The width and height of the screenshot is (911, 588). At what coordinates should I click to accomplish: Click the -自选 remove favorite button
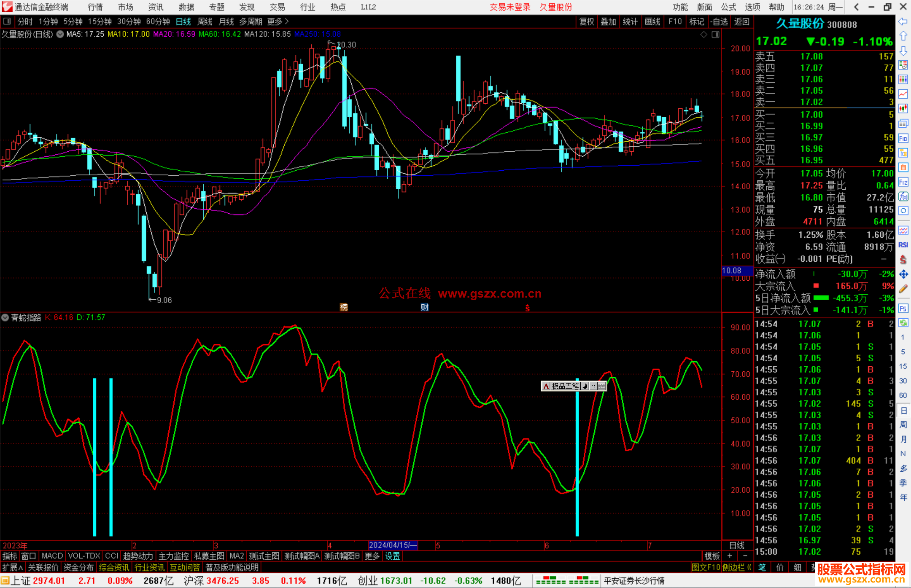[719, 21]
